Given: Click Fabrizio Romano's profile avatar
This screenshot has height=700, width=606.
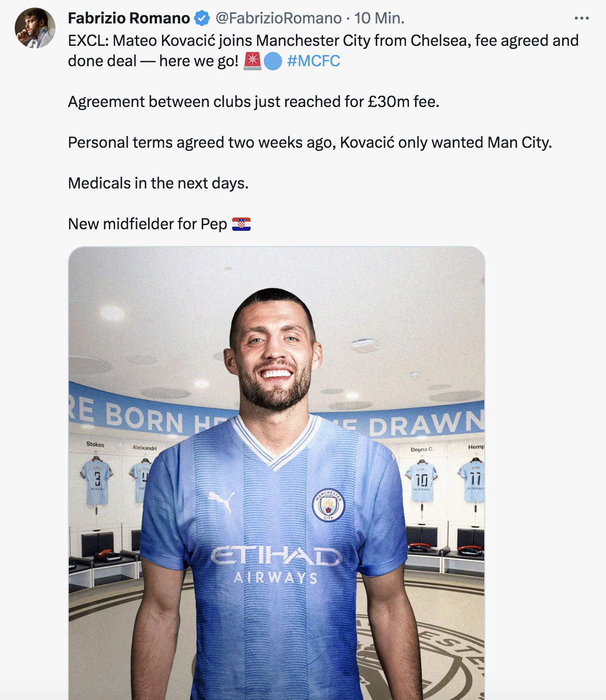Looking at the screenshot, I should click(35, 28).
